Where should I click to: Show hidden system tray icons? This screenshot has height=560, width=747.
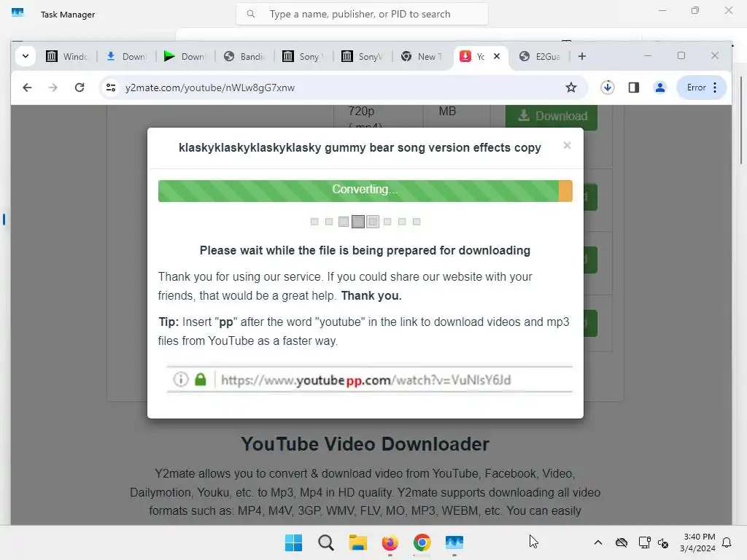(x=598, y=542)
